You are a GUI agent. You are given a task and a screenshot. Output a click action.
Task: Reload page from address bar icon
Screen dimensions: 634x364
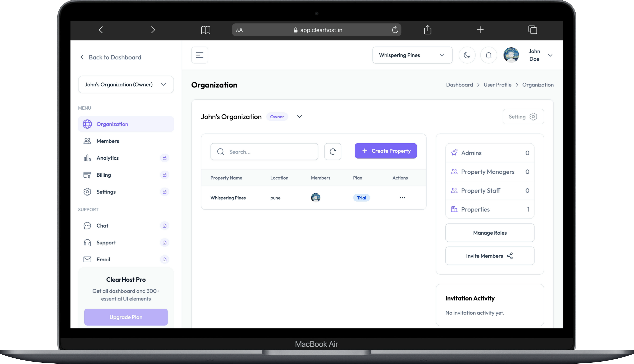coord(395,30)
